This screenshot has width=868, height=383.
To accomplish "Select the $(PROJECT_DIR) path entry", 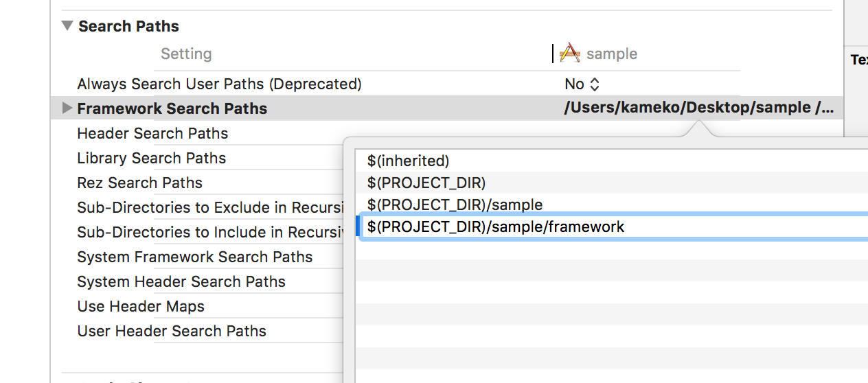I will tap(426, 183).
